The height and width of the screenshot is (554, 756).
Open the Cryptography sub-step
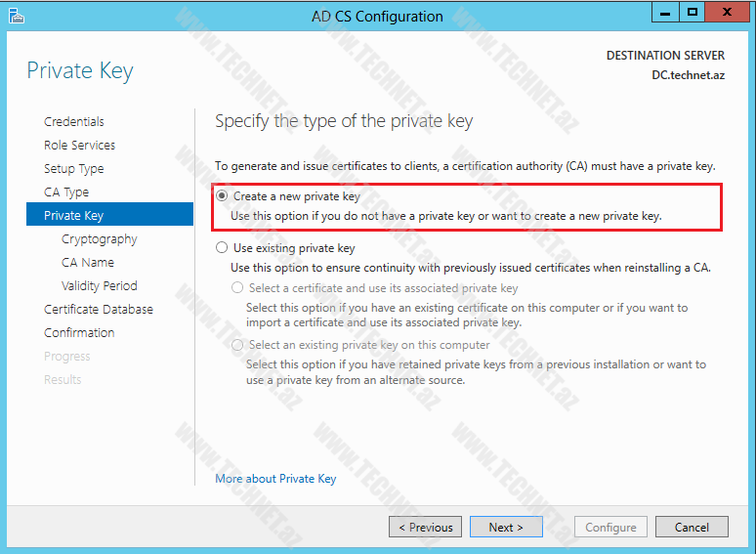click(x=99, y=239)
